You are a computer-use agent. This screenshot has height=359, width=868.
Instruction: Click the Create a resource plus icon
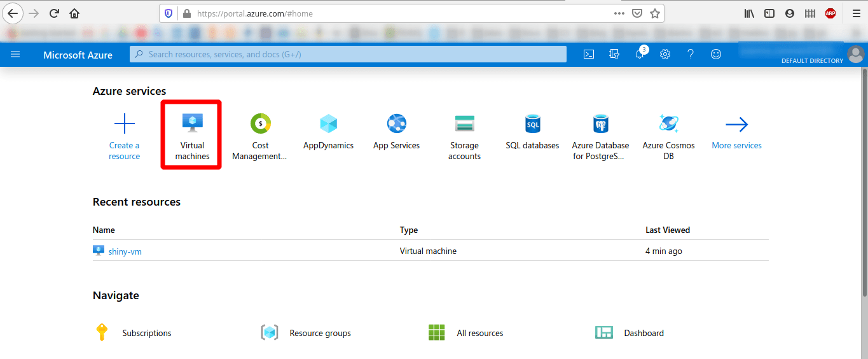[124, 123]
